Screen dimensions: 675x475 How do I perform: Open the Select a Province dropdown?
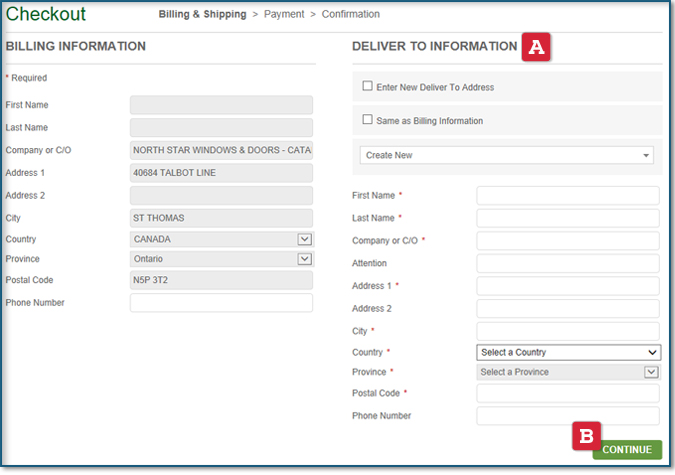[568, 372]
